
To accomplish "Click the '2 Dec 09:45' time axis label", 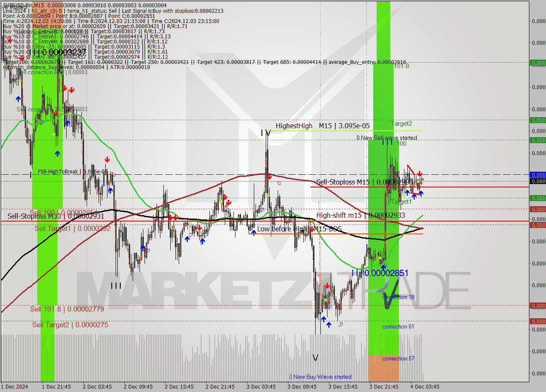I will (x=138, y=386).
